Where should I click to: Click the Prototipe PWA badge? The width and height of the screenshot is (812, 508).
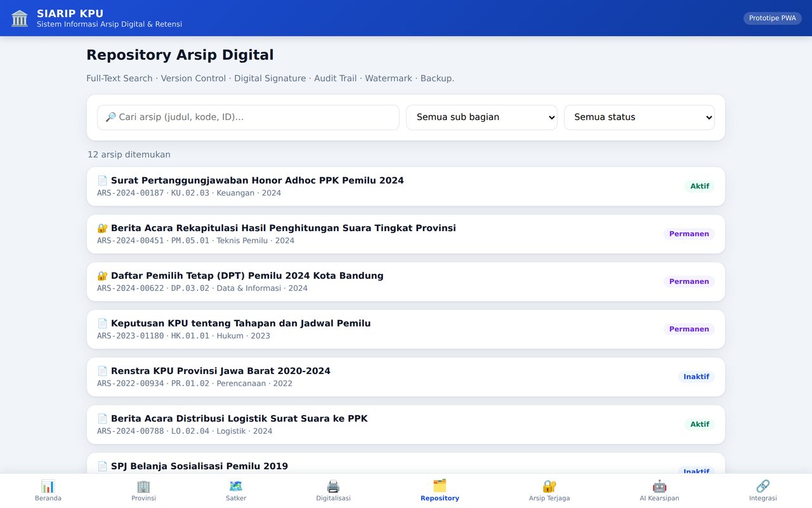click(772, 18)
